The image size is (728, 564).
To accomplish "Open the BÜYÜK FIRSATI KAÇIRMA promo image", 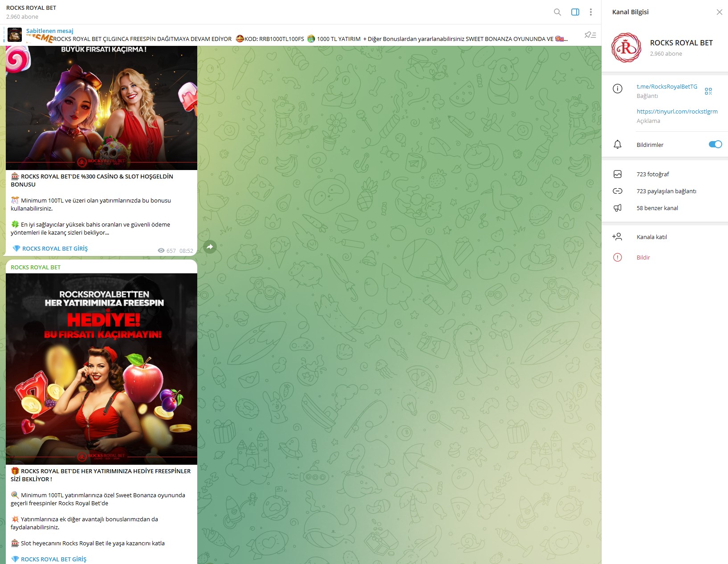I will pyautogui.click(x=102, y=108).
